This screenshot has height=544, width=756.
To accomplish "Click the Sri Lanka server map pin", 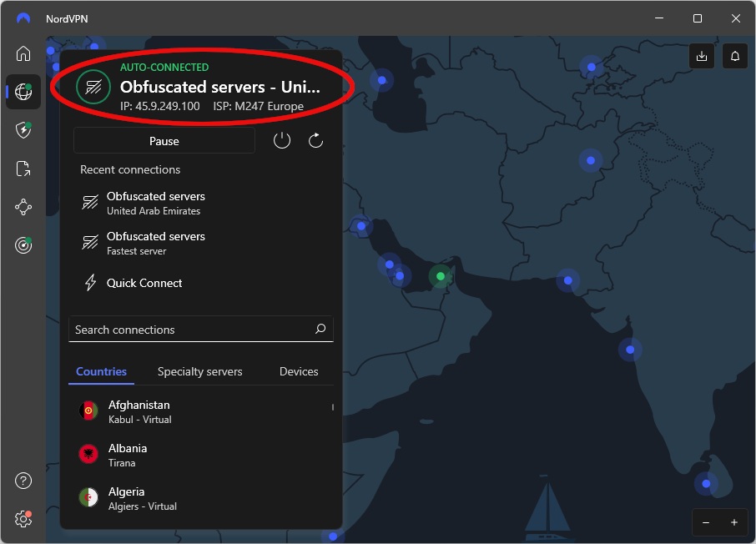I will (x=706, y=483).
